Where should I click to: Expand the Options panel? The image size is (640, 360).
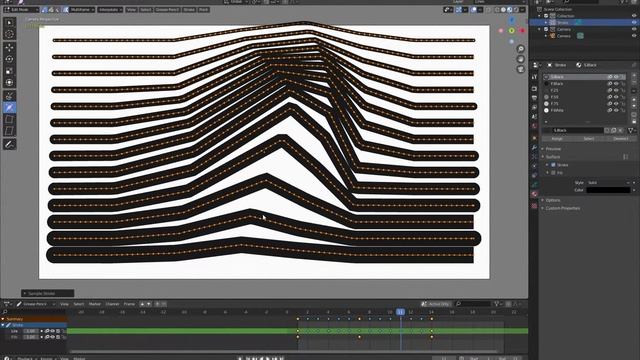tap(552, 200)
